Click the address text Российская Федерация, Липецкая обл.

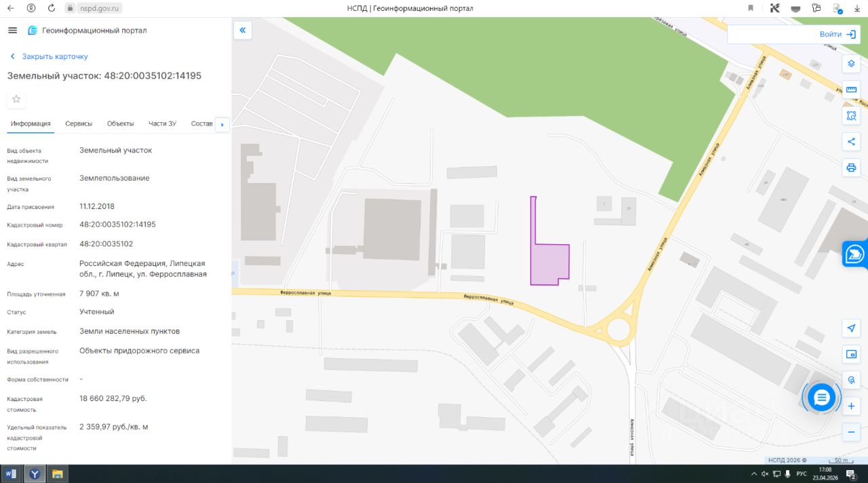point(142,269)
